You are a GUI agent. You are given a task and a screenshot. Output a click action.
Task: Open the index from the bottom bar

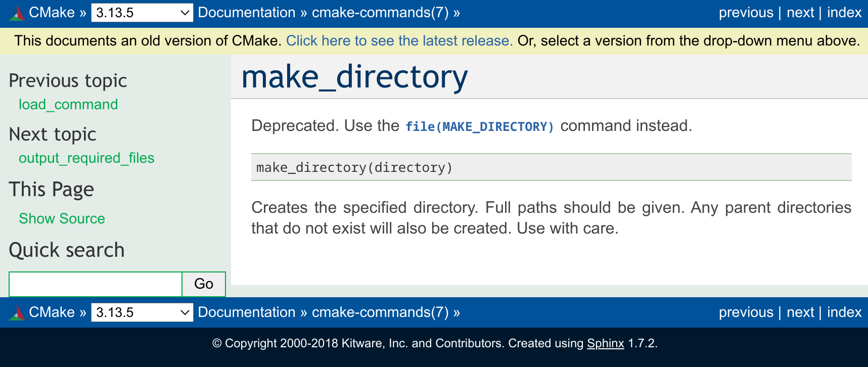point(844,312)
